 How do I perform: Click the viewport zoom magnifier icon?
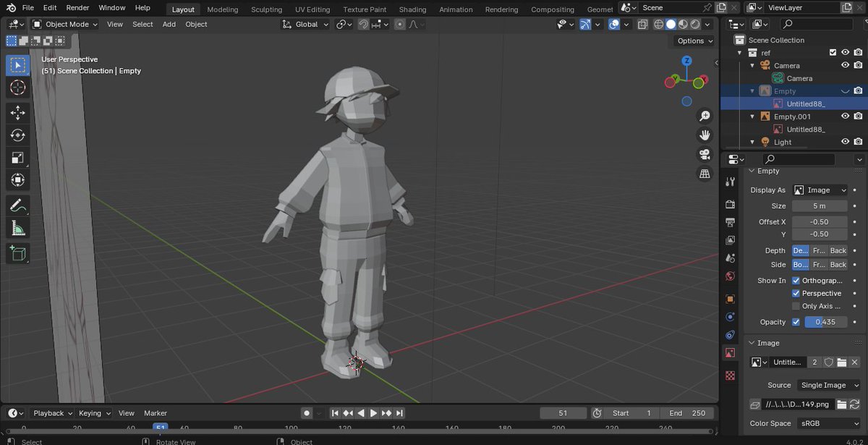(705, 116)
